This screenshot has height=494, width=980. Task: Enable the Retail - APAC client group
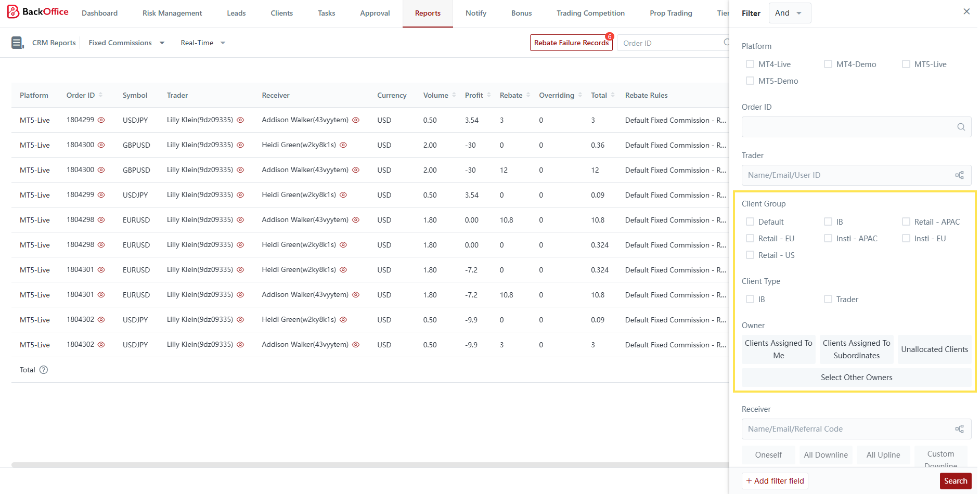906,222
